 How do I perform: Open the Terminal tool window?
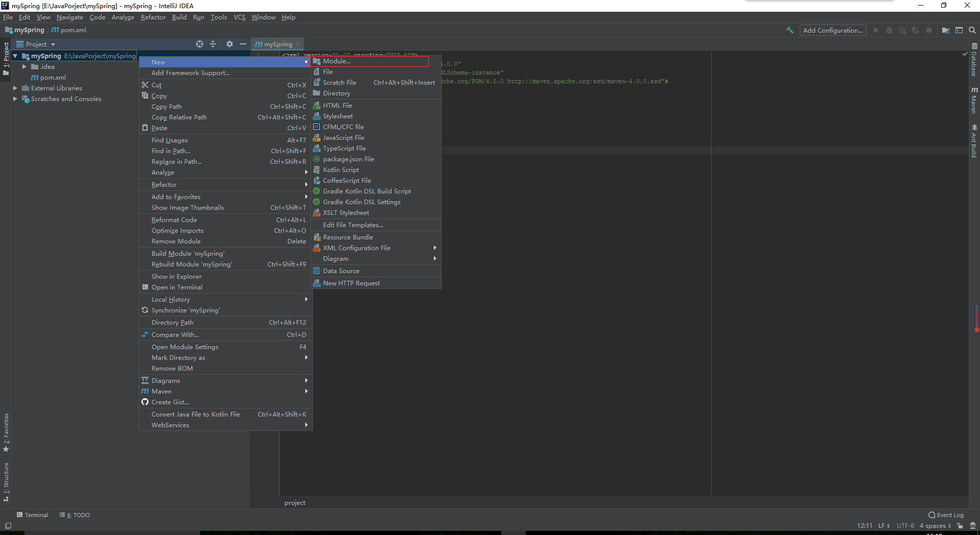point(32,515)
